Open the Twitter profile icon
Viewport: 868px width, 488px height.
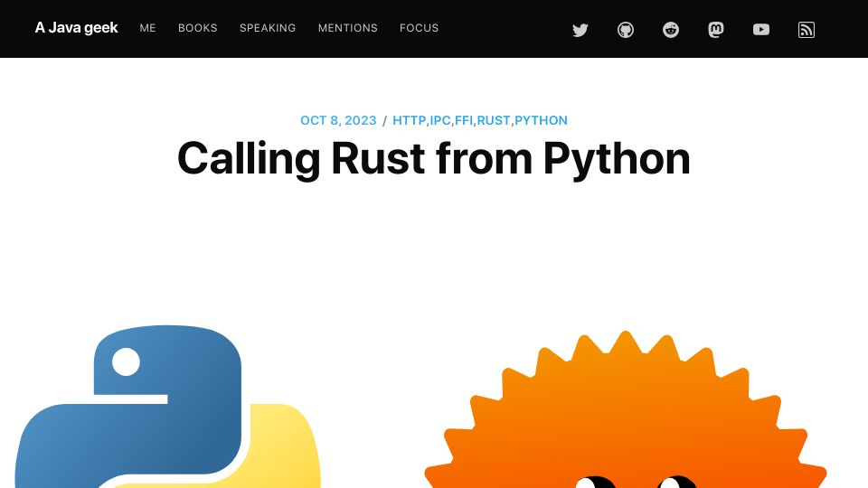tap(580, 30)
